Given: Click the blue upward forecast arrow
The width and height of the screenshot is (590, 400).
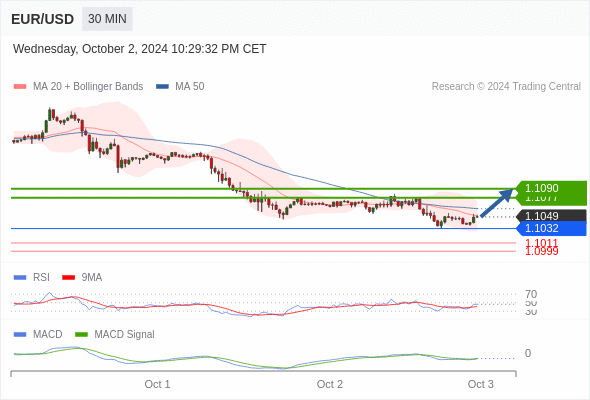Looking at the screenshot, I should [497, 203].
